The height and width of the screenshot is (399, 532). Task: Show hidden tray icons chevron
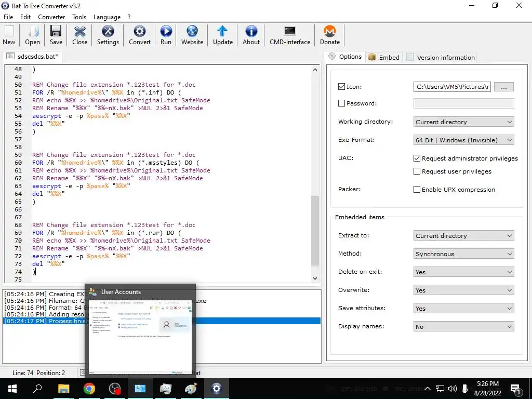click(x=428, y=389)
